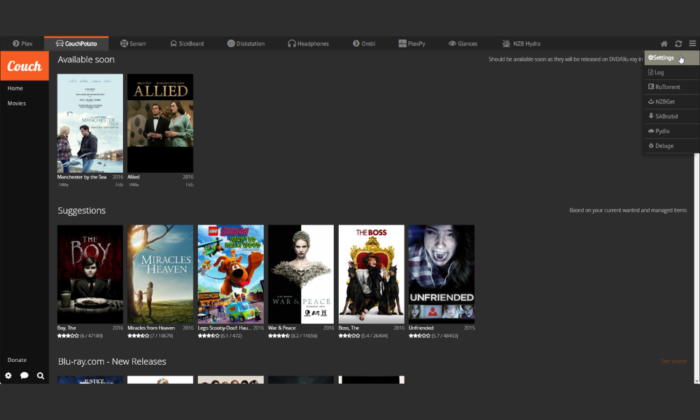Image resolution: width=700 pixels, height=420 pixels.
Task: Open the Headphones tab
Action: [308, 43]
